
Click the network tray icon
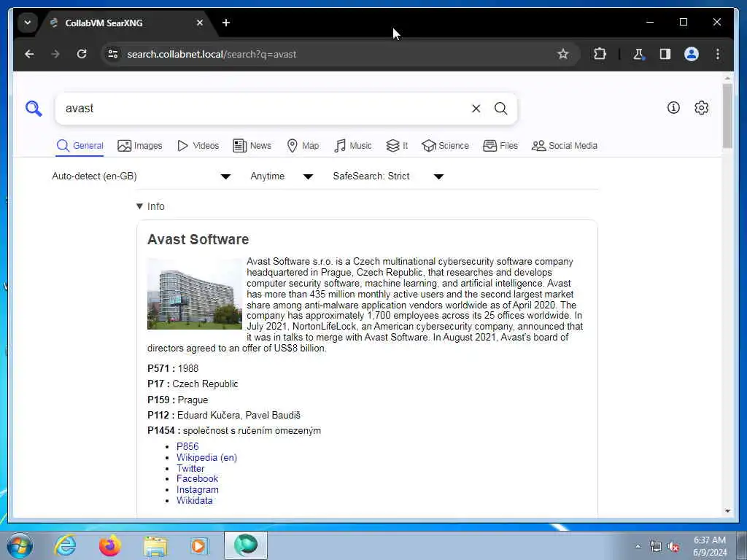[x=656, y=547]
